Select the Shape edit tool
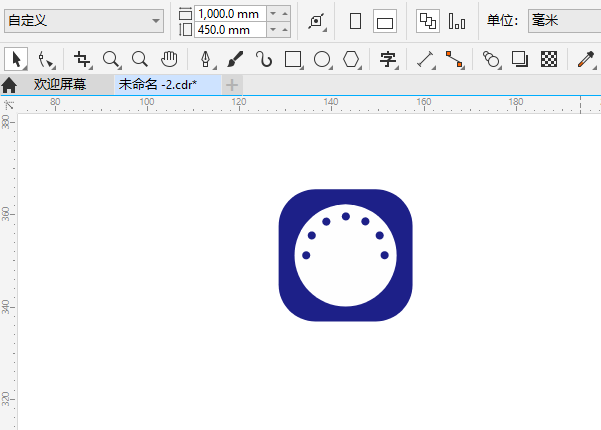Screen dimensions: 601x430 (x=47, y=60)
